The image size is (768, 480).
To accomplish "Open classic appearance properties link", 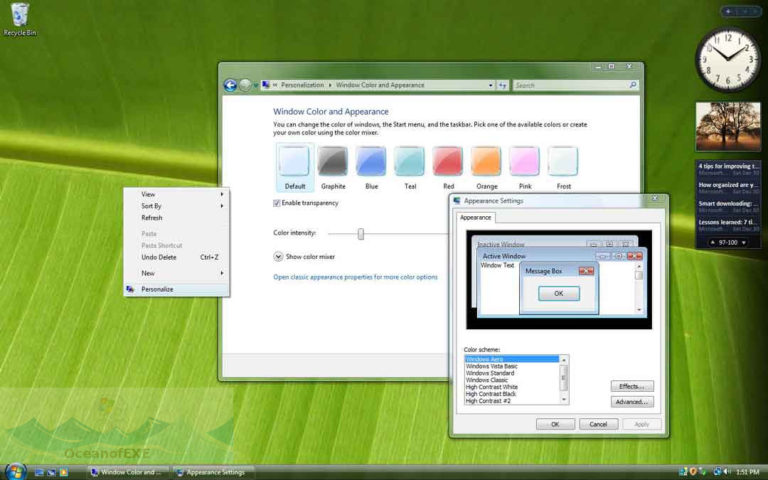I will coord(356,277).
